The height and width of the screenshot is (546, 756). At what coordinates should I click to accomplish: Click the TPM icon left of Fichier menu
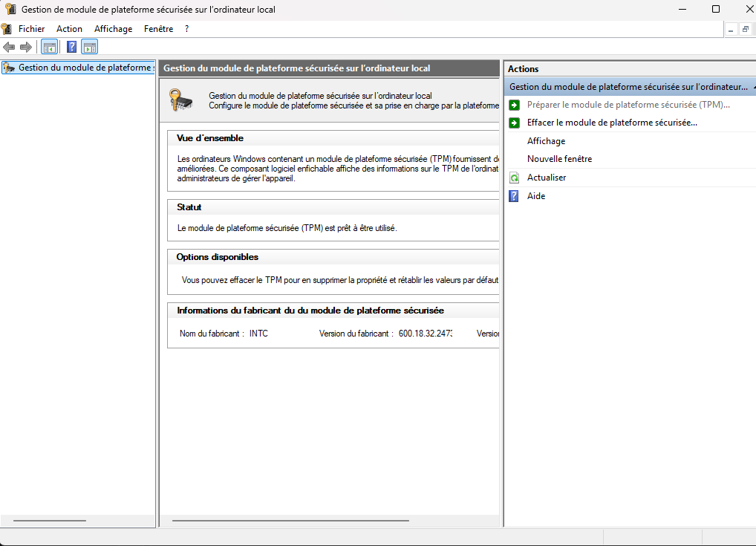coord(7,29)
